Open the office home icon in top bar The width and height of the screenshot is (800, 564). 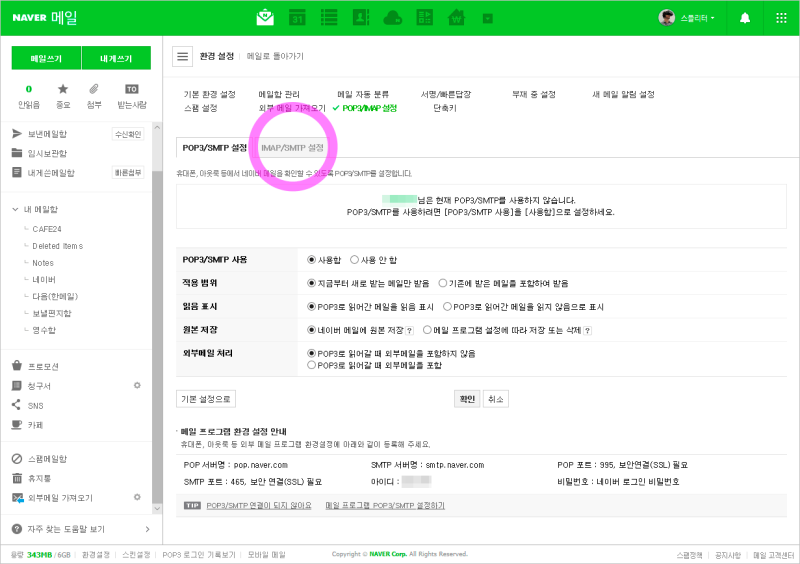[456, 18]
